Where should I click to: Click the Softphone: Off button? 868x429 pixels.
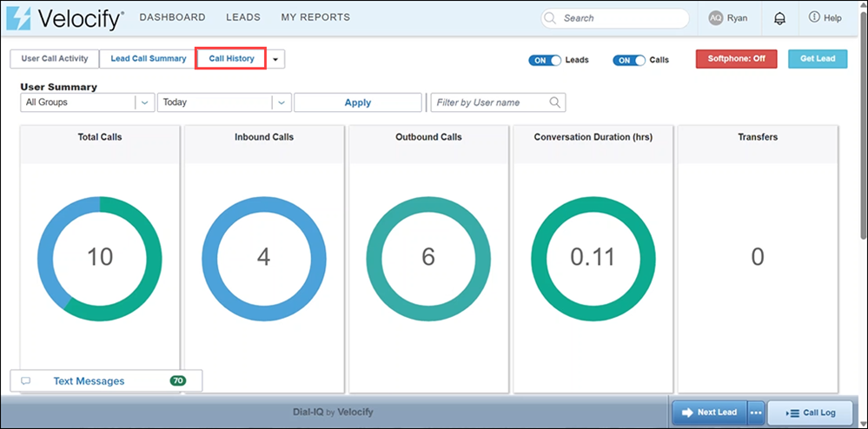tap(736, 59)
